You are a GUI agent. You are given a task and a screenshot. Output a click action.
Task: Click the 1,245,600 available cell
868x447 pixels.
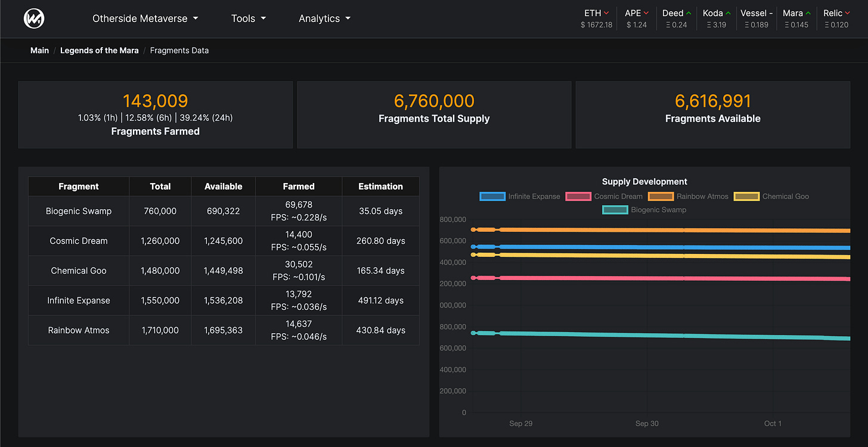click(x=224, y=241)
